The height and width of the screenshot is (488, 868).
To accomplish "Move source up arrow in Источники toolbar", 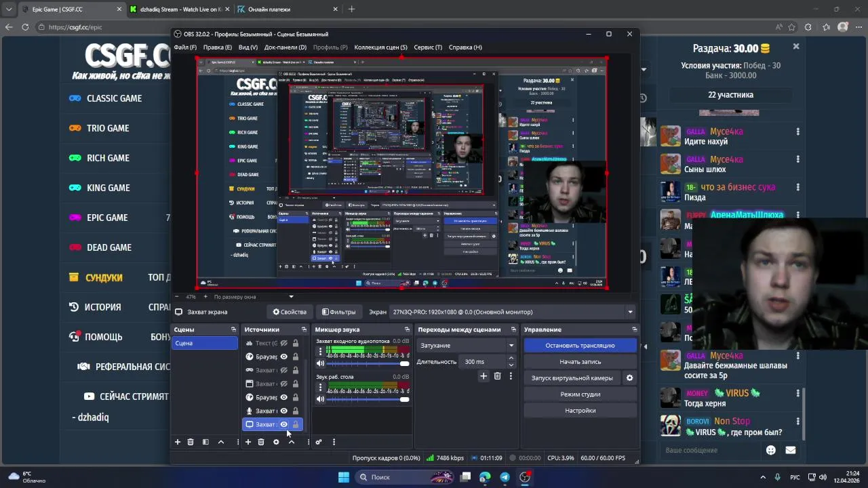I will click(292, 442).
